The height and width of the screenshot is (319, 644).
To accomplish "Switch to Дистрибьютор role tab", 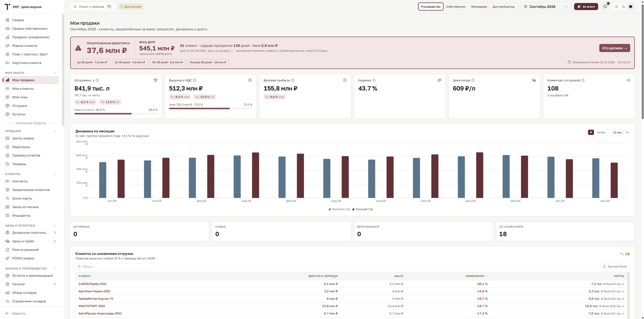I will 504,7.
